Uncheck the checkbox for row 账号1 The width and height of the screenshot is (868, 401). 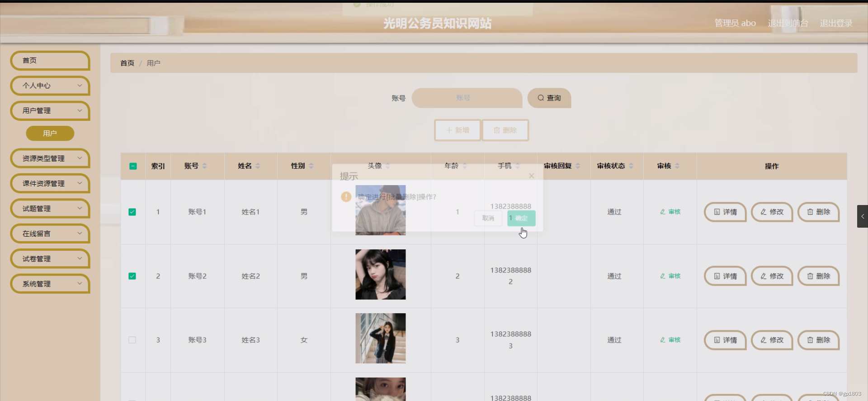(132, 212)
